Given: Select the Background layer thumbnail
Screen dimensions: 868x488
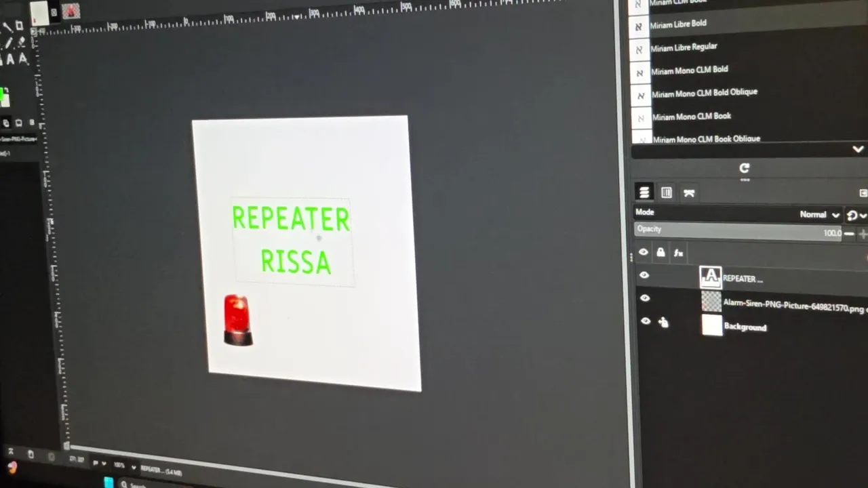Looking at the screenshot, I should [711, 325].
